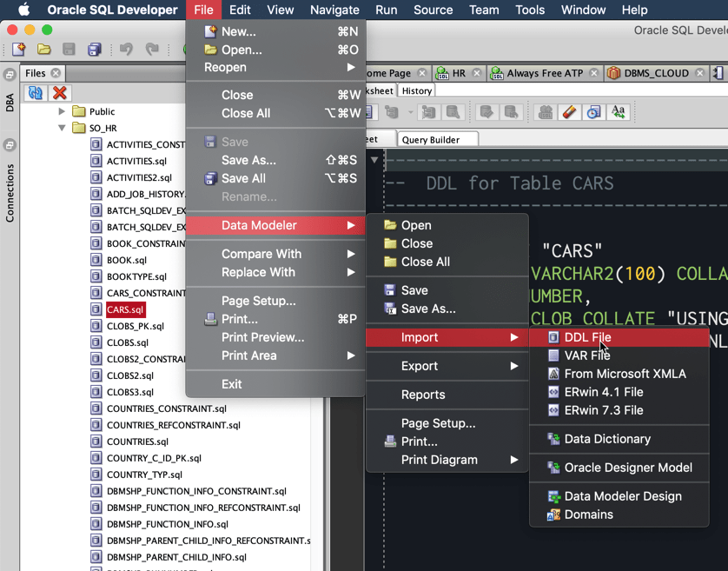Click Reports in Data Modeler submenu
This screenshot has height=571, width=728.
pos(447,395)
